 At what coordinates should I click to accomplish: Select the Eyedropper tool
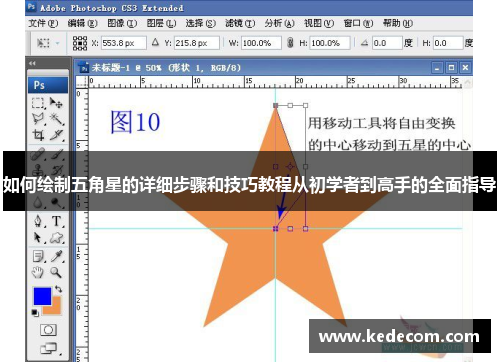click(57, 256)
